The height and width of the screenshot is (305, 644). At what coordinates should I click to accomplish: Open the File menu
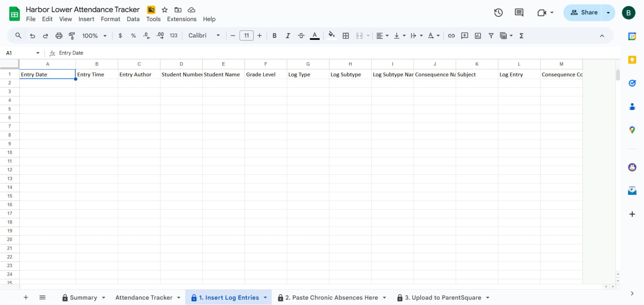point(31,19)
